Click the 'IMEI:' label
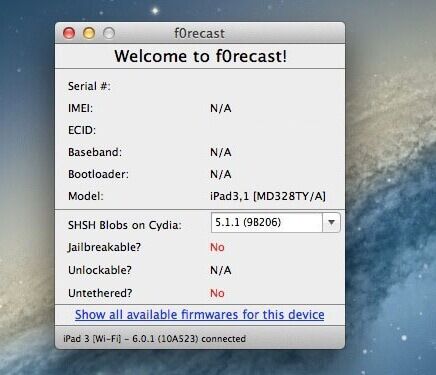The height and width of the screenshot is (375, 436). coord(80,108)
